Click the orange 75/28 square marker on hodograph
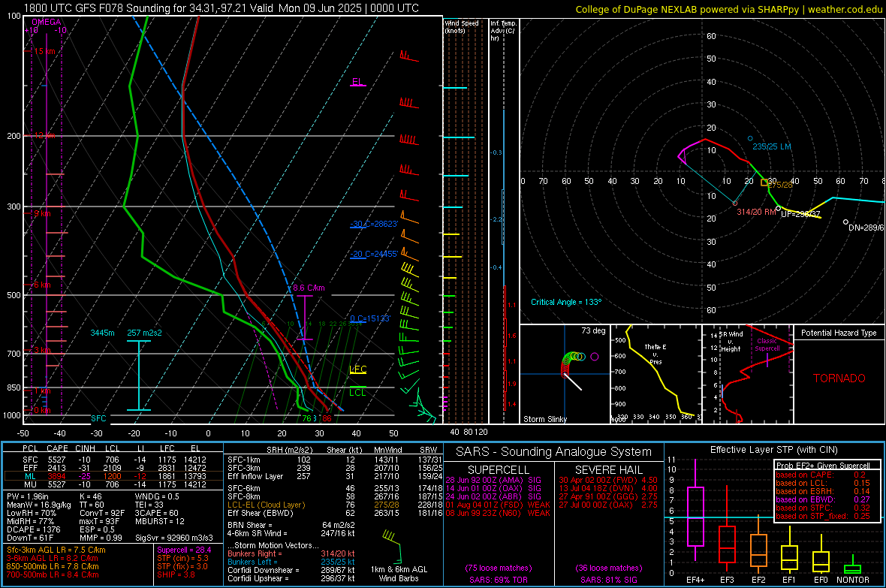The width and height of the screenshot is (886, 588). tap(764, 182)
